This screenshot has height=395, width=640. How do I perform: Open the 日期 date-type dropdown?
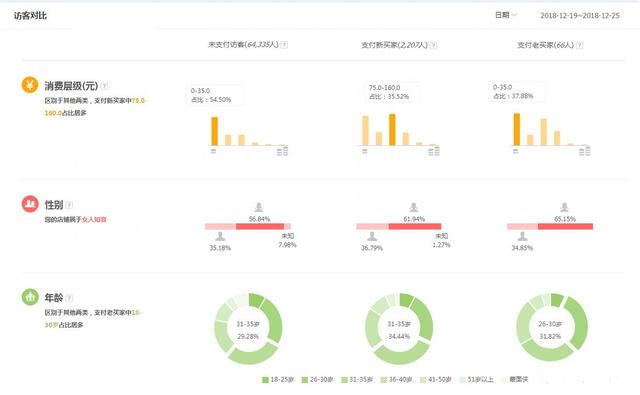click(506, 15)
